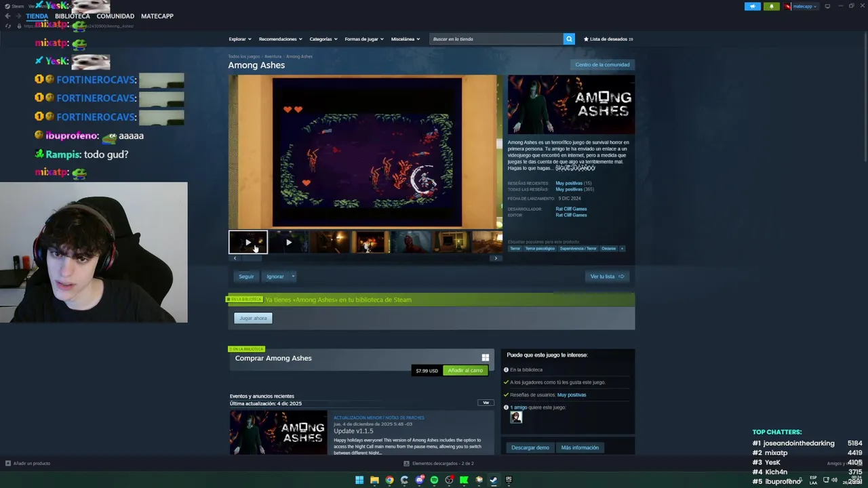Open Google Chrome from the taskbar

(x=389, y=480)
